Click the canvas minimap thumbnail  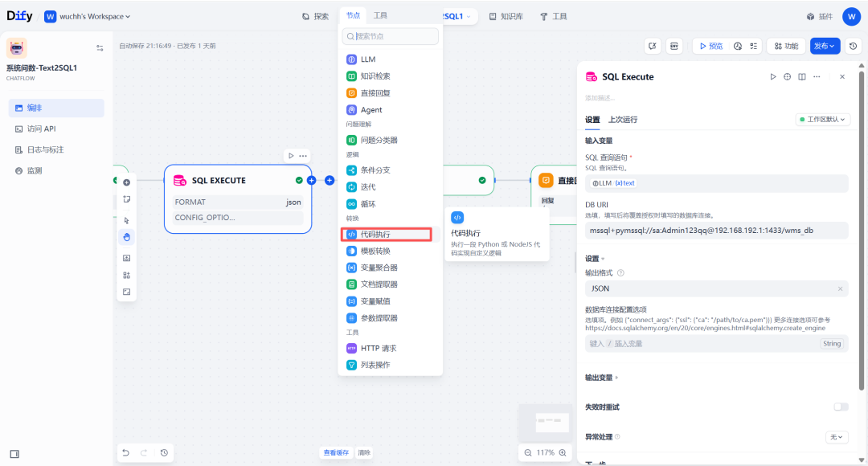click(x=545, y=423)
